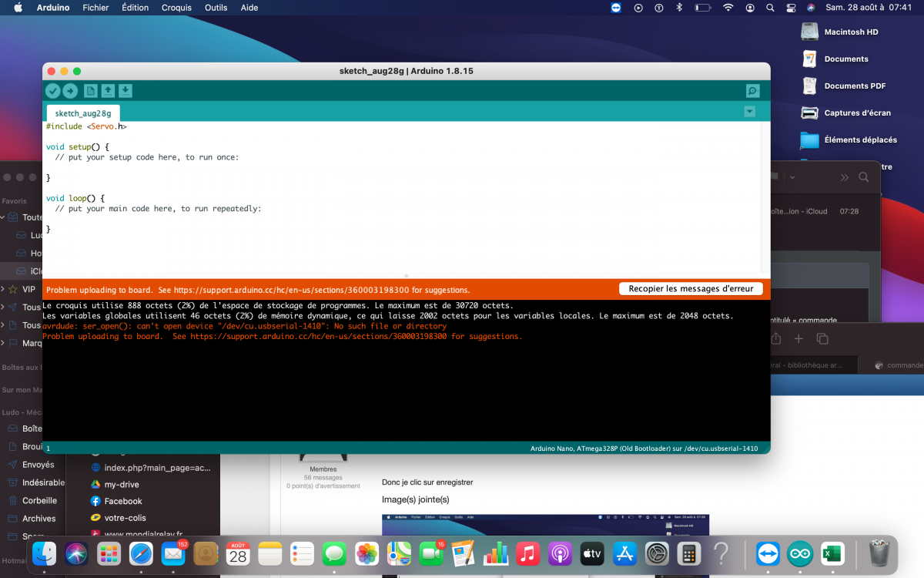Click the TeamViewer icon in the menu bar
Image resolution: width=924 pixels, height=578 pixels.
pos(616,8)
